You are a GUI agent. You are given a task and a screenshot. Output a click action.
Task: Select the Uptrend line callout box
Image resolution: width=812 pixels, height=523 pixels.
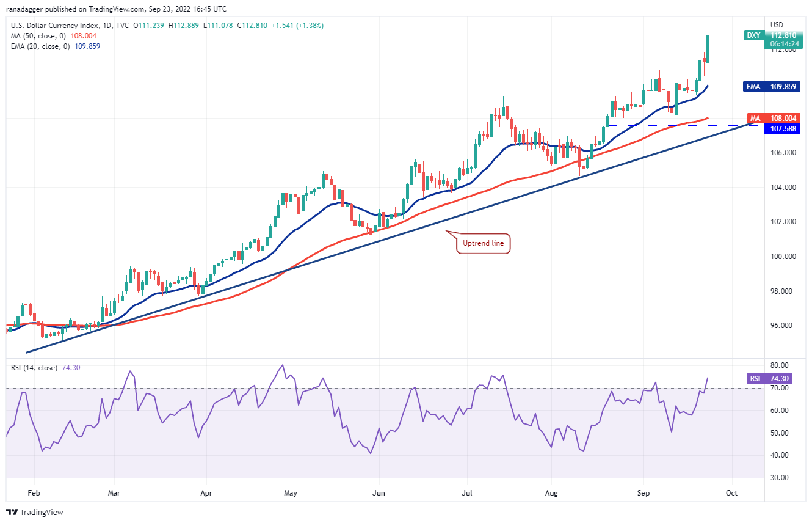pos(484,243)
